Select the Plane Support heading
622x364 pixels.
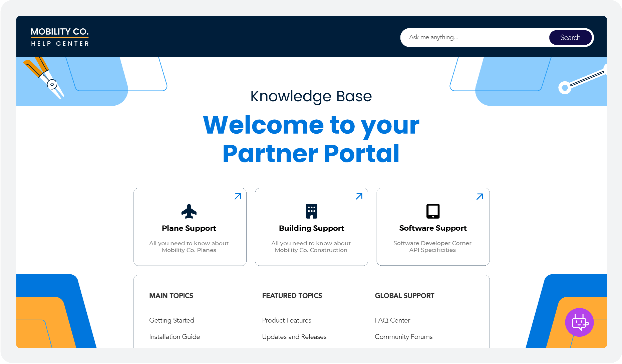189,228
